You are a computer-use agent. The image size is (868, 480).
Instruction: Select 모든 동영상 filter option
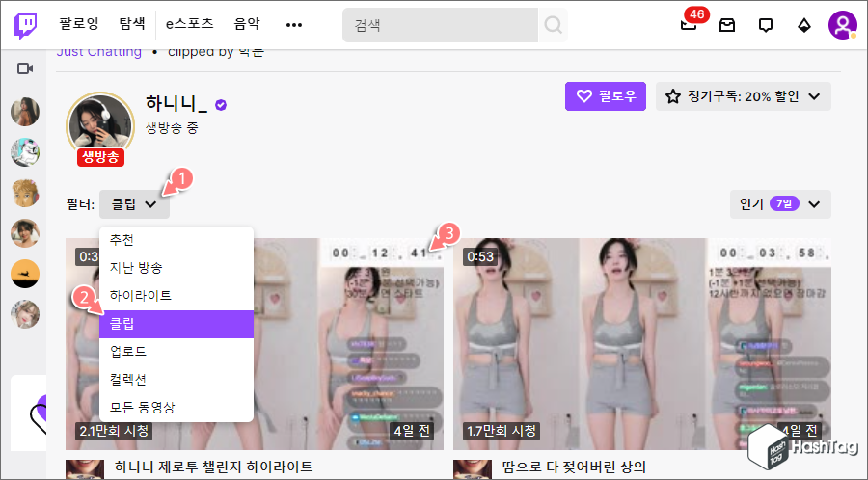176,408
